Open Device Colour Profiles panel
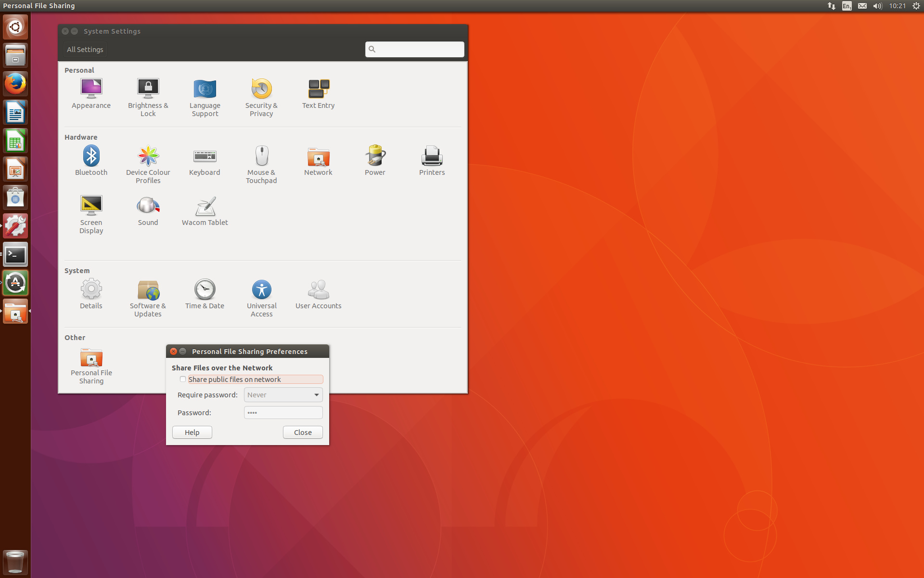Viewport: 924px width, 578px height. click(148, 157)
